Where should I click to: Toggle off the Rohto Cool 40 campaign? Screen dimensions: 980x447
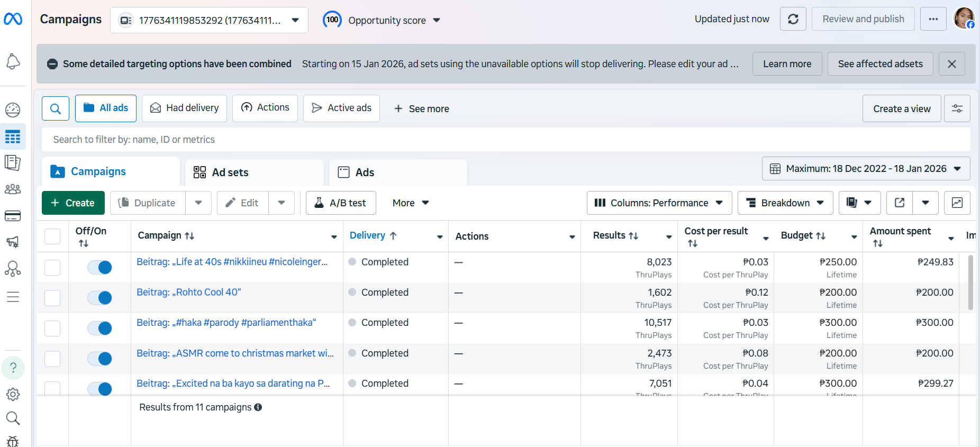pyautogui.click(x=99, y=298)
